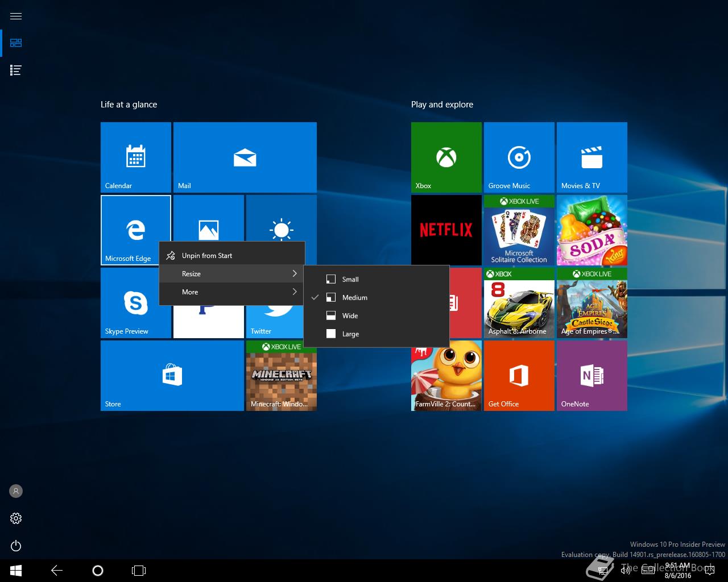Viewport: 728px width, 582px height.
Task: Click the taskbar Back arrow
Action: point(57,571)
